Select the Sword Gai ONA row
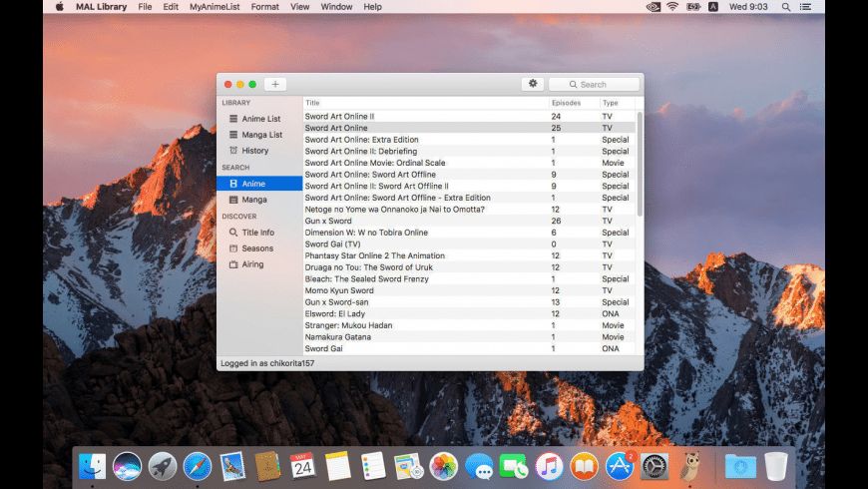The image size is (868, 489). pos(470,349)
